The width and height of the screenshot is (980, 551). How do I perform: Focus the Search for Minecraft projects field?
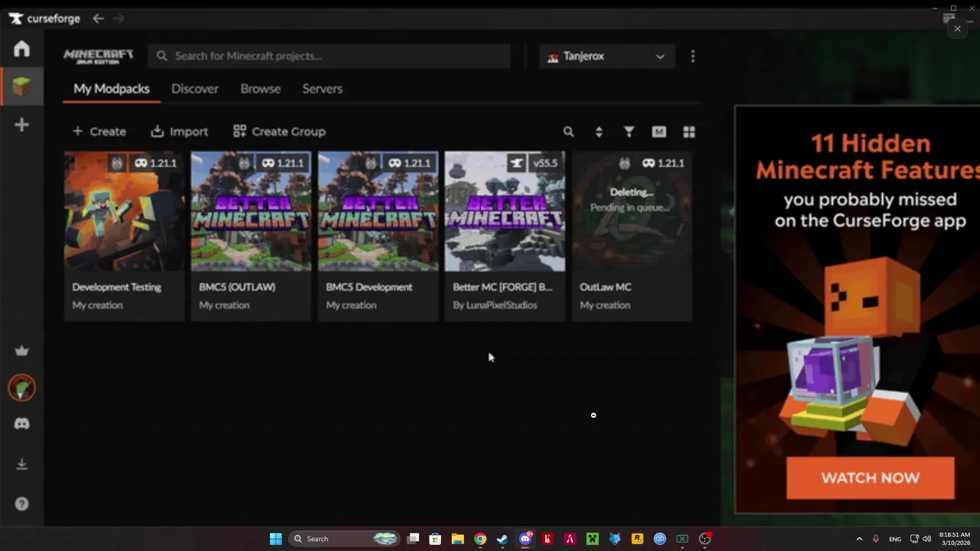329,56
